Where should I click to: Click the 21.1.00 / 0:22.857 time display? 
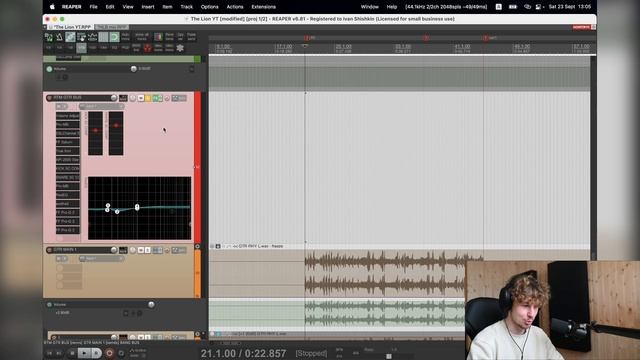[243, 353]
